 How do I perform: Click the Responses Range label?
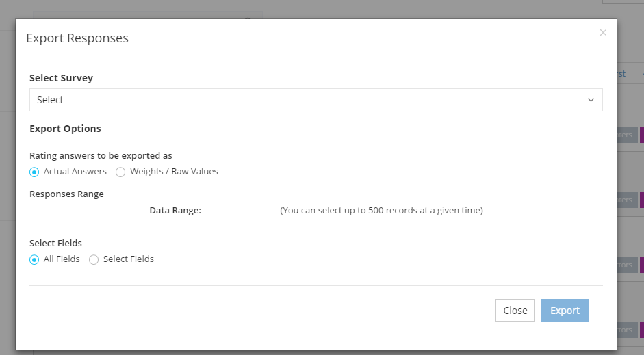click(66, 194)
